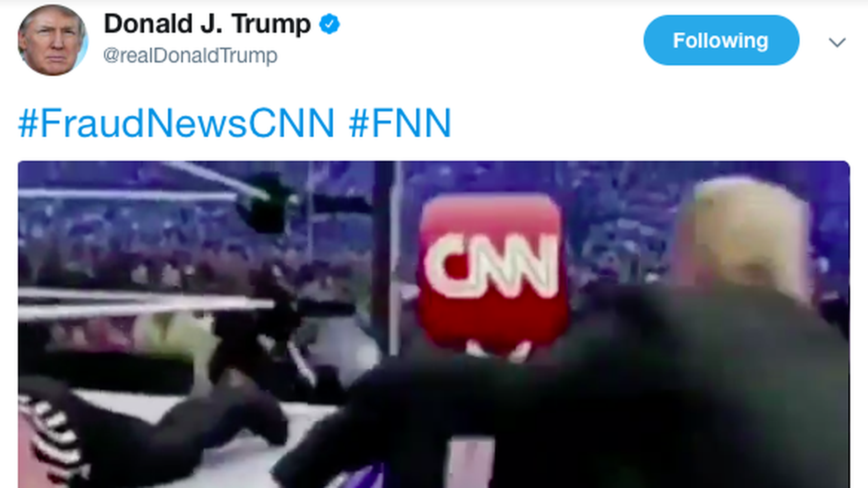868x488 pixels.
Task: Click the Donald J. Trump profile avatar
Action: pyautogui.click(x=52, y=40)
